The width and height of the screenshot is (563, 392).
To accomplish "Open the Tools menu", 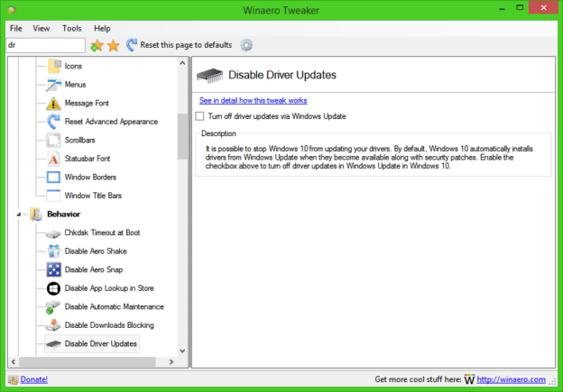I will [x=72, y=29].
